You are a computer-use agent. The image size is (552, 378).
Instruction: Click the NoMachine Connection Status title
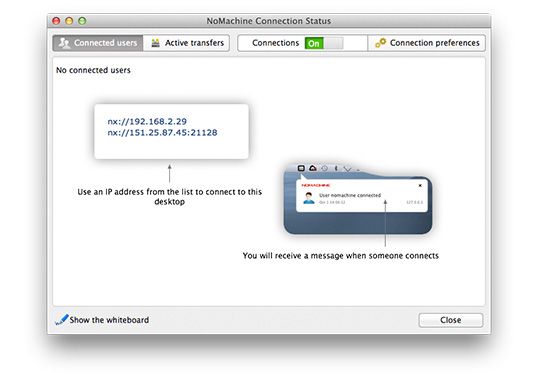click(x=269, y=21)
